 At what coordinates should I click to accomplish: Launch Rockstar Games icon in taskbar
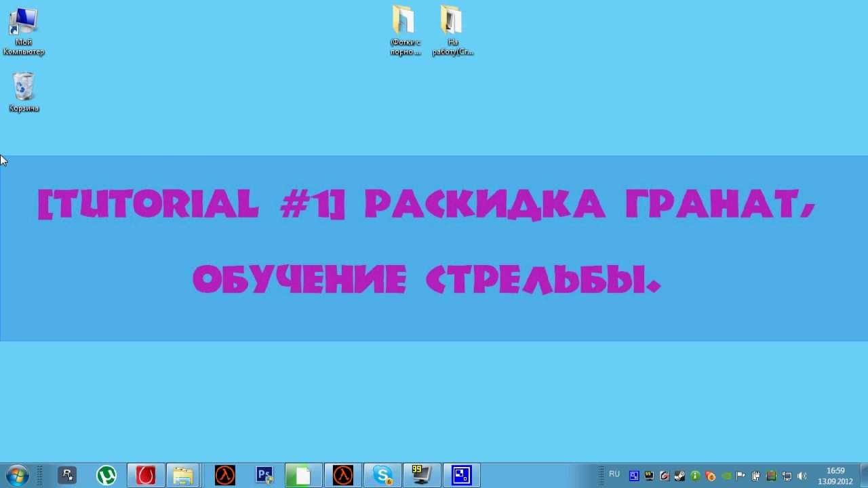click(x=66, y=475)
